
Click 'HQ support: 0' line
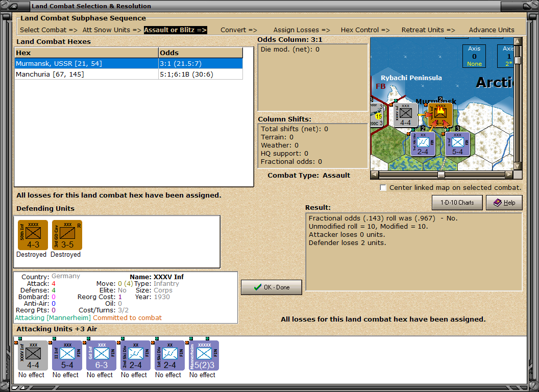pos(284,153)
